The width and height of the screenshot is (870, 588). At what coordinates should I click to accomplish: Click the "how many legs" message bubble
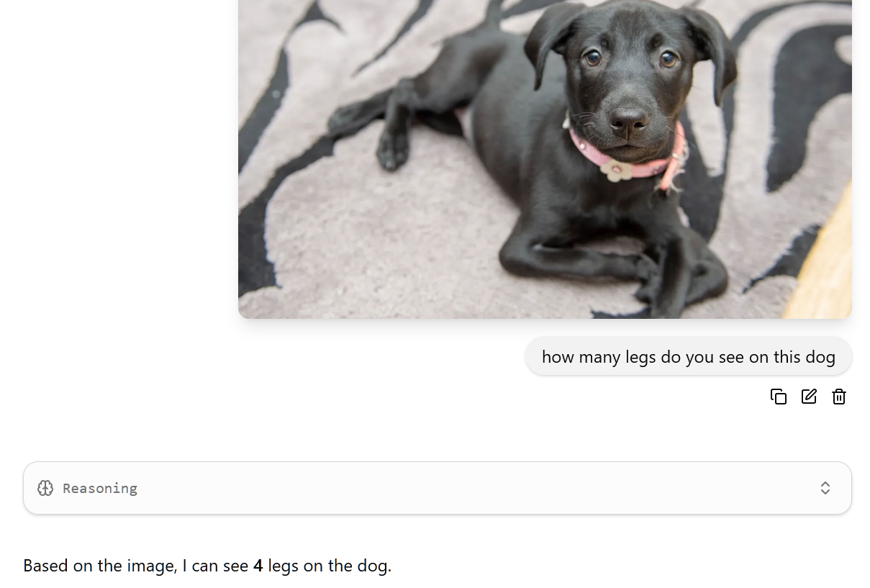(x=689, y=356)
